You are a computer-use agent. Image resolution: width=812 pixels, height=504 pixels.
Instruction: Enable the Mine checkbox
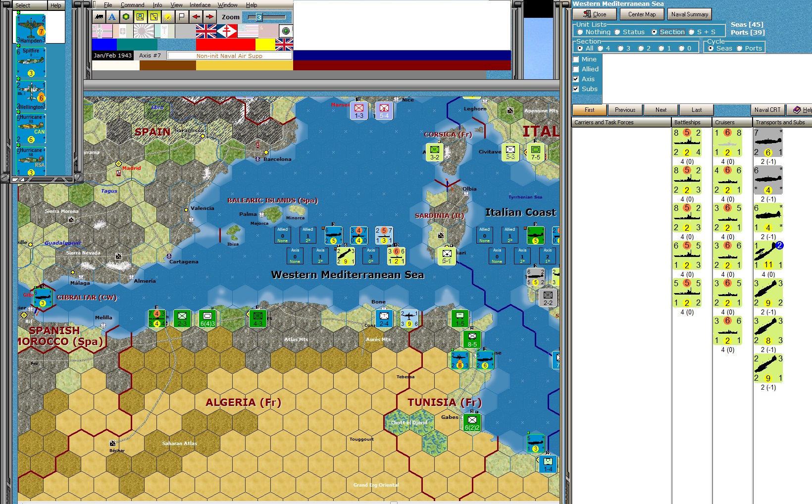[576, 59]
